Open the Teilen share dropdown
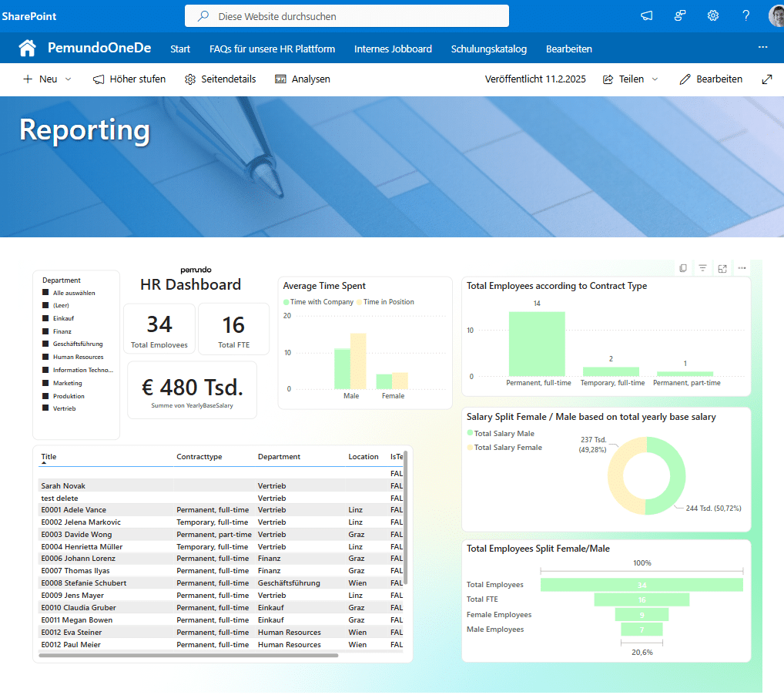The image size is (784, 695). 631,79
